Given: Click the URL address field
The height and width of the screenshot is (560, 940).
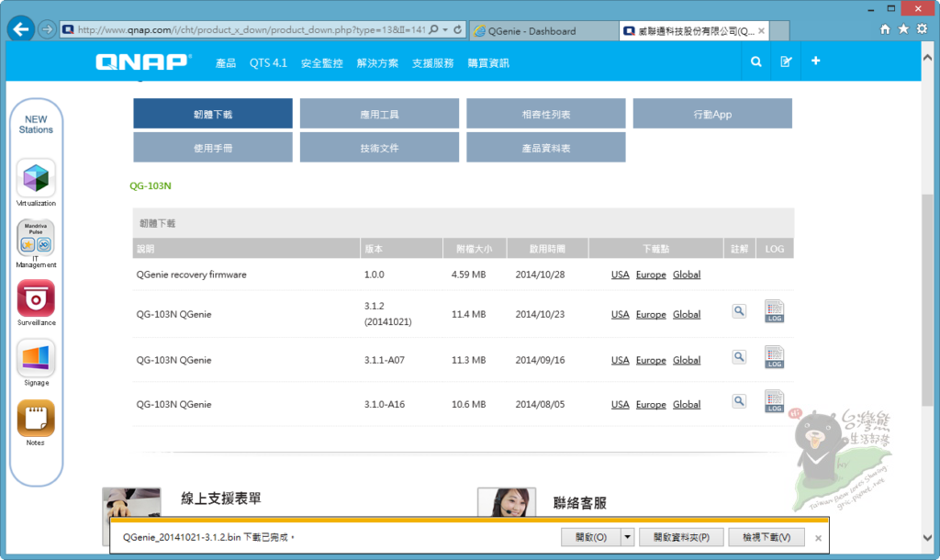Looking at the screenshot, I should click(x=251, y=29).
